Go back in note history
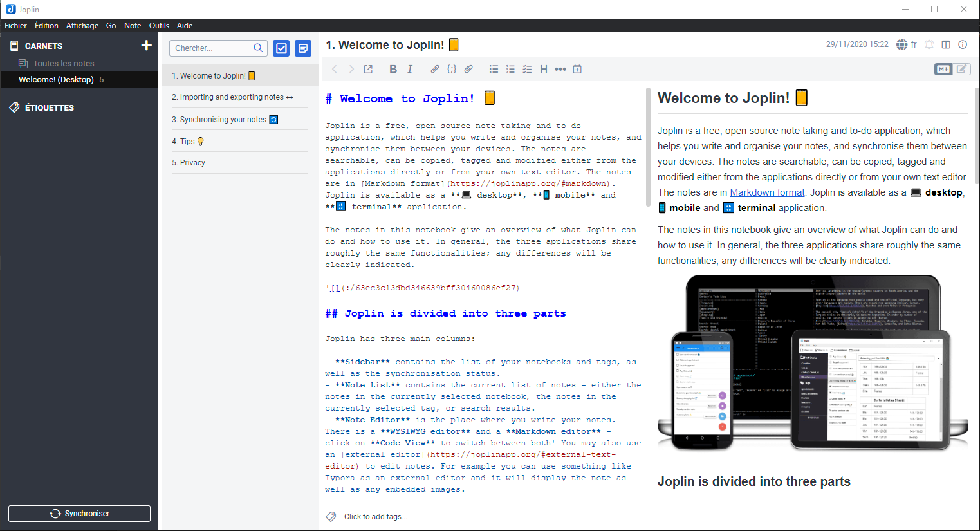 coord(335,69)
